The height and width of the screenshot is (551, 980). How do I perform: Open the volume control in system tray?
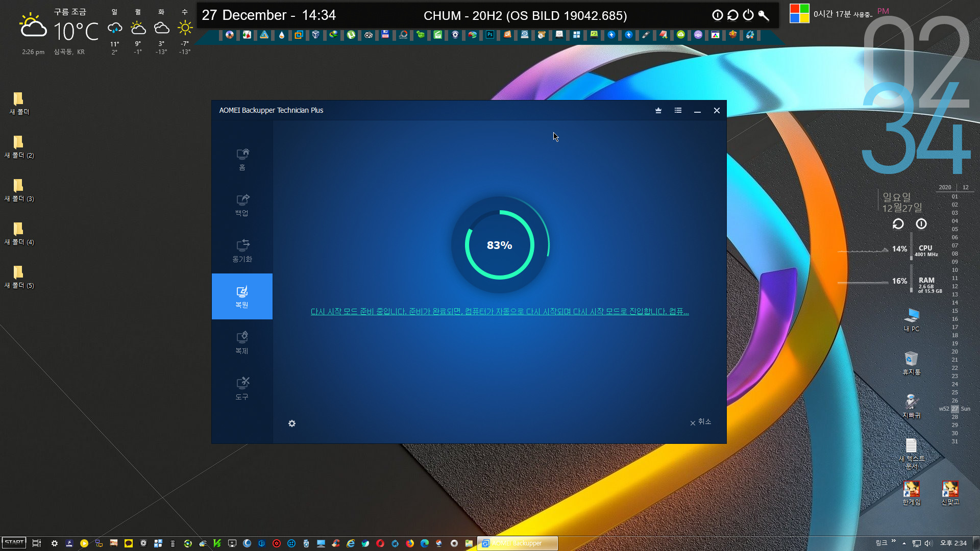point(928,543)
